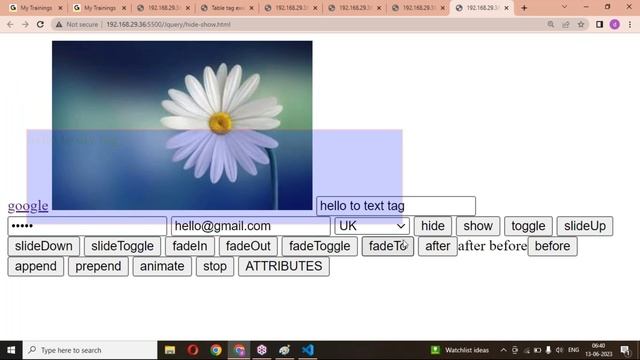Click the prepend button
Viewport: 640px width, 360px height.
[98, 267]
